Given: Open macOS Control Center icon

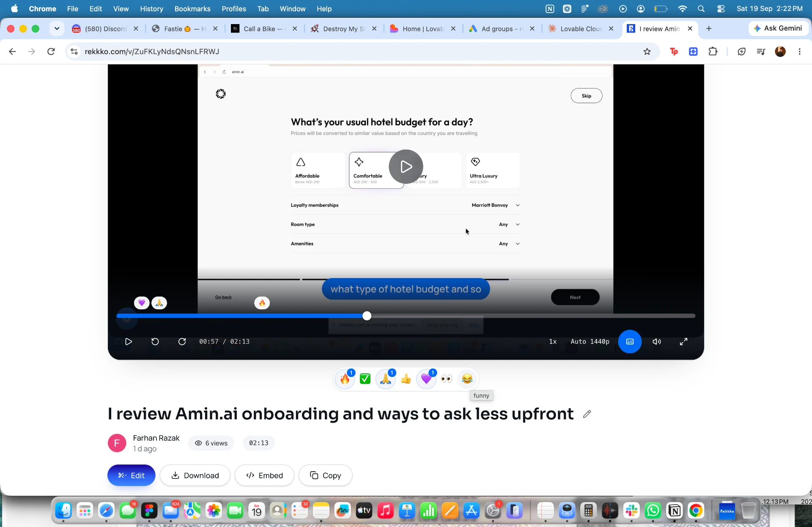Looking at the screenshot, I should [x=721, y=8].
